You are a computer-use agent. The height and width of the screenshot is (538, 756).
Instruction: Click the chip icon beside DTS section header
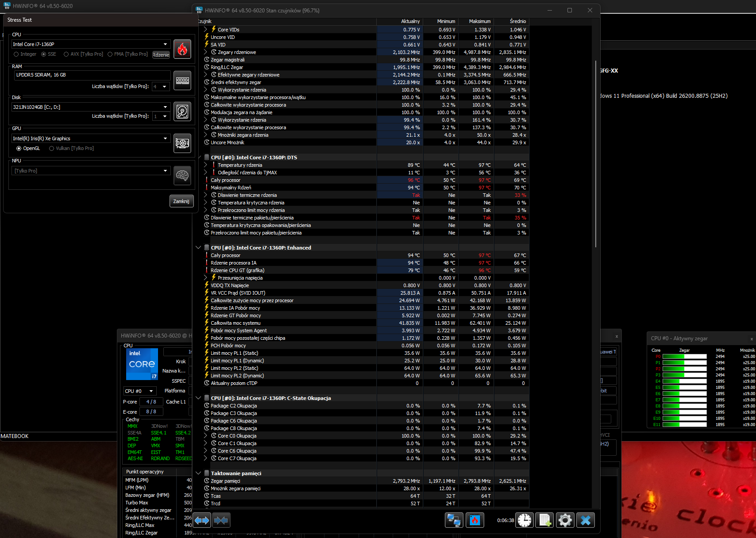pyautogui.click(x=207, y=158)
